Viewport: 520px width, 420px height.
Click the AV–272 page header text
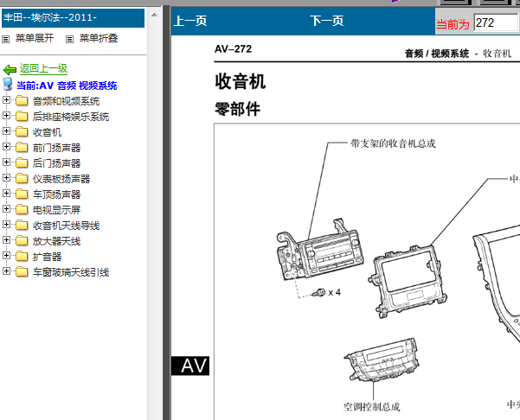tap(233, 49)
